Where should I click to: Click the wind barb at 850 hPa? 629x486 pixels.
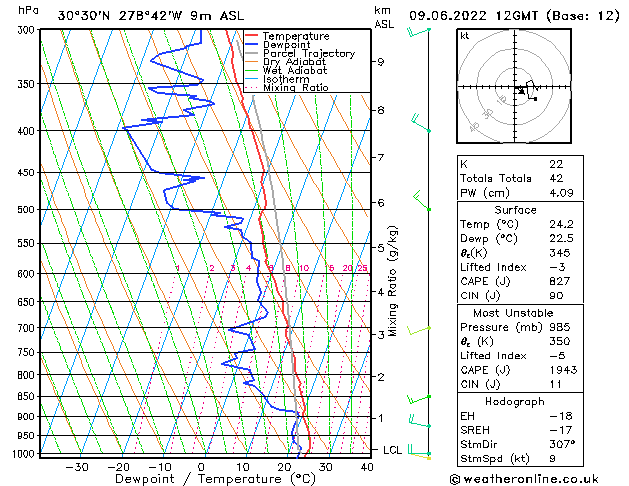[419, 399]
